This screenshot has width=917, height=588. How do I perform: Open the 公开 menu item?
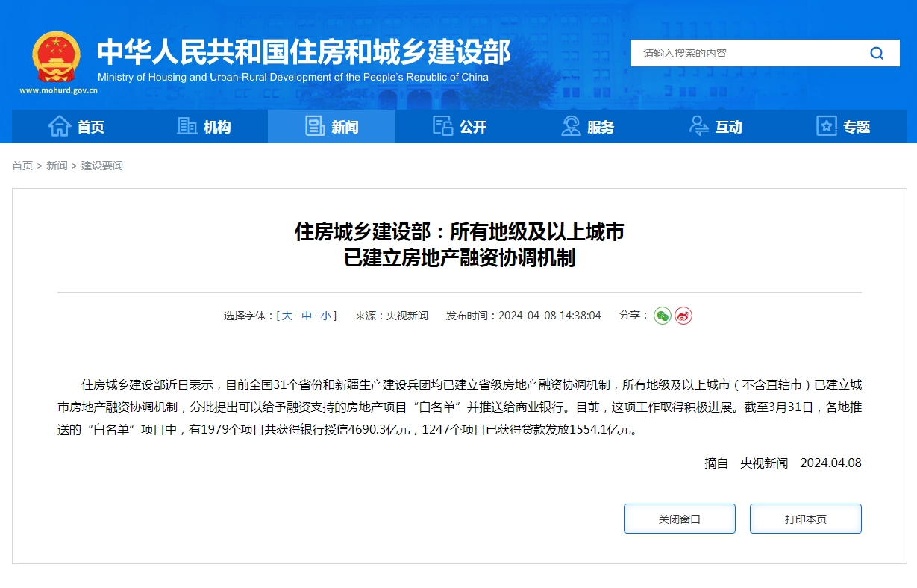click(461, 126)
